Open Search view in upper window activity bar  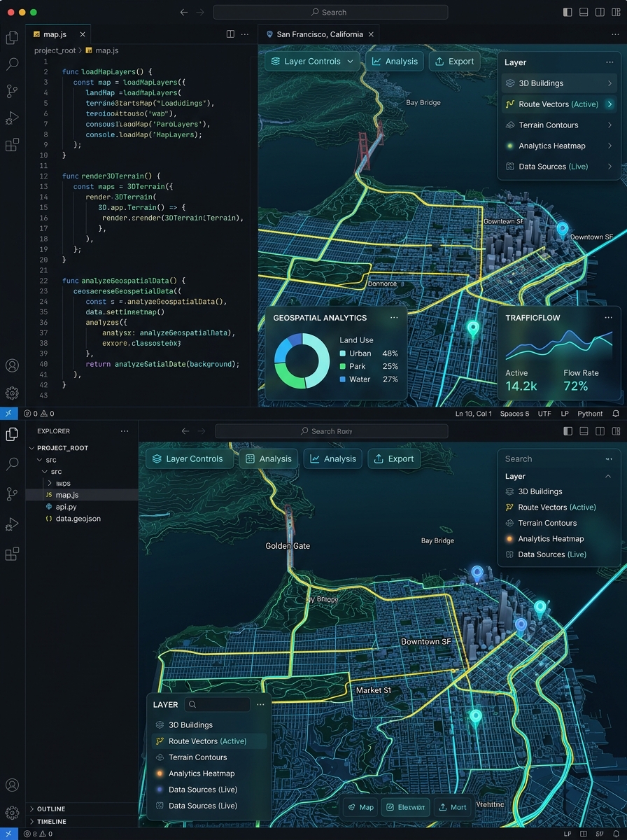tap(12, 64)
